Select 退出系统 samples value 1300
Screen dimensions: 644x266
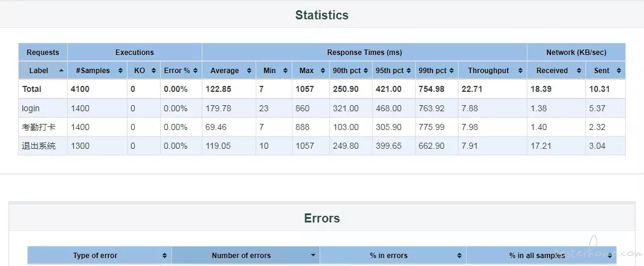click(80, 146)
